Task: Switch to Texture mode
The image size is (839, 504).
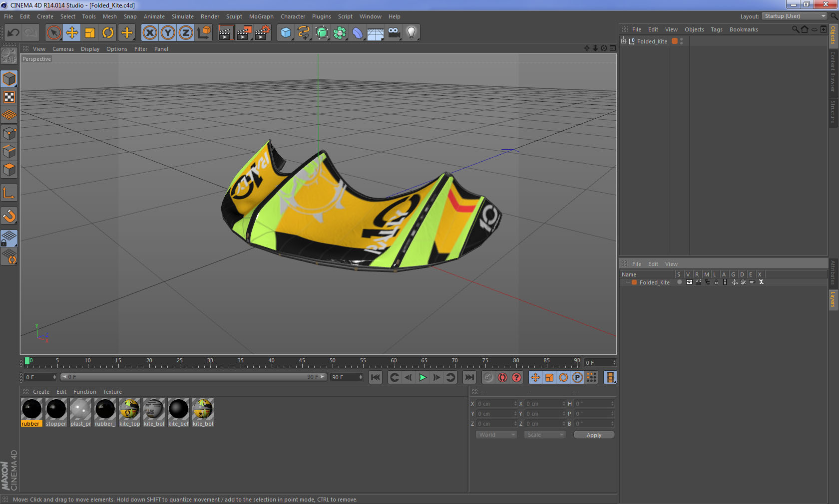Action: click(x=9, y=97)
